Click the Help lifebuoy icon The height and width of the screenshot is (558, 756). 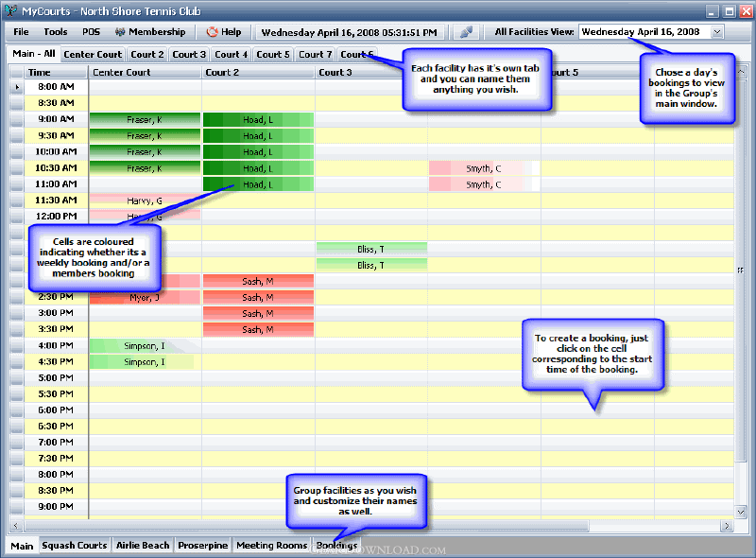pyautogui.click(x=212, y=32)
